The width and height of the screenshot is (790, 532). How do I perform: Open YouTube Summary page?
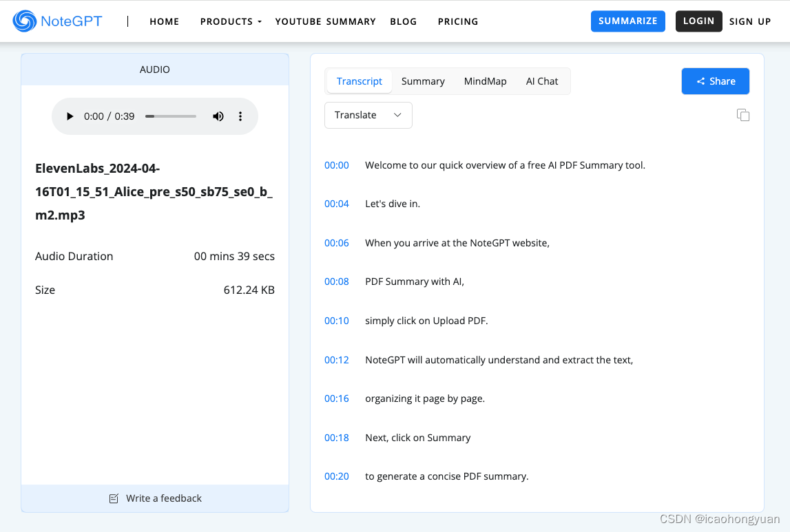[326, 21]
